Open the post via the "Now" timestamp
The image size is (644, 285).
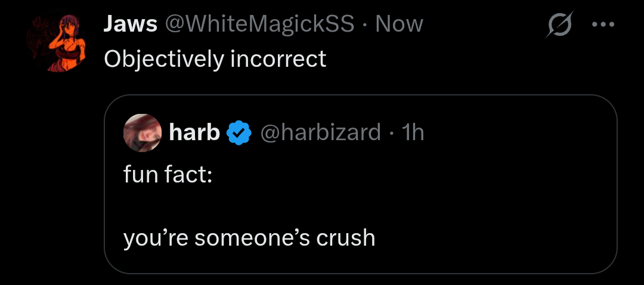399,24
